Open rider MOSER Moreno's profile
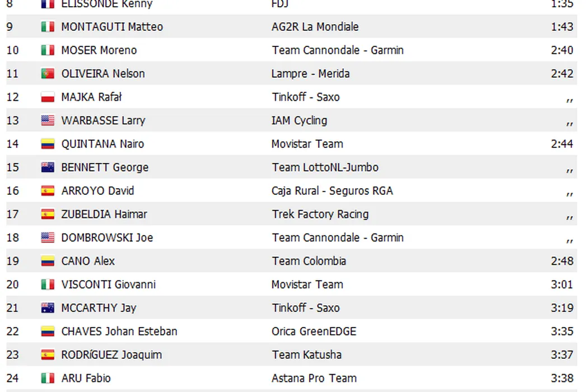 point(99,50)
